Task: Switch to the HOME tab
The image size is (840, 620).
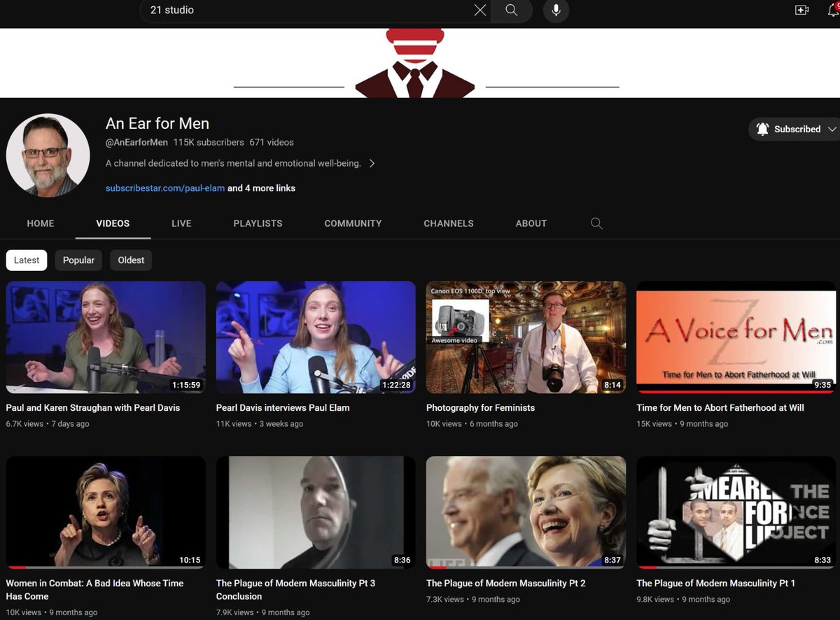Action: [41, 223]
